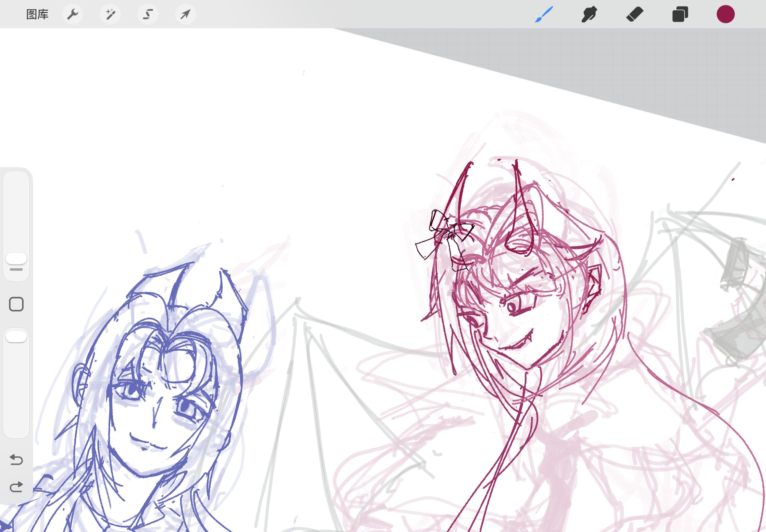Open the crimson active color swatch

pos(725,14)
